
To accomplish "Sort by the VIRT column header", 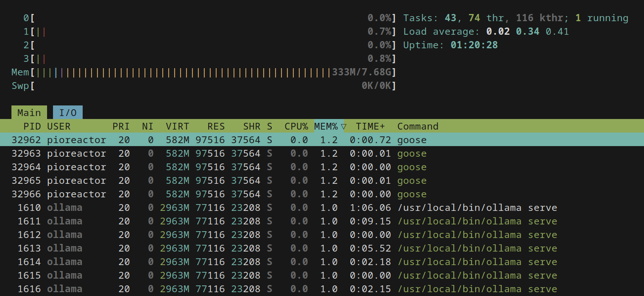I will click(177, 126).
